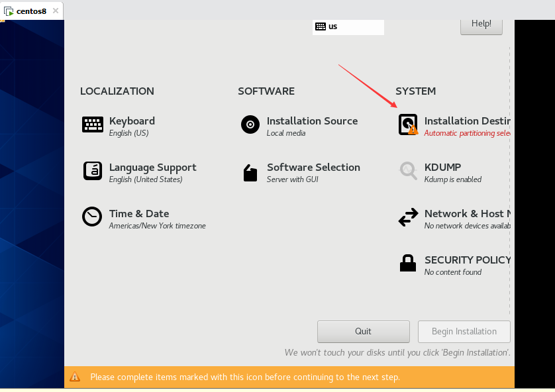Open the Security Policy section
The width and height of the screenshot is (555, 392).
(467, 260)
